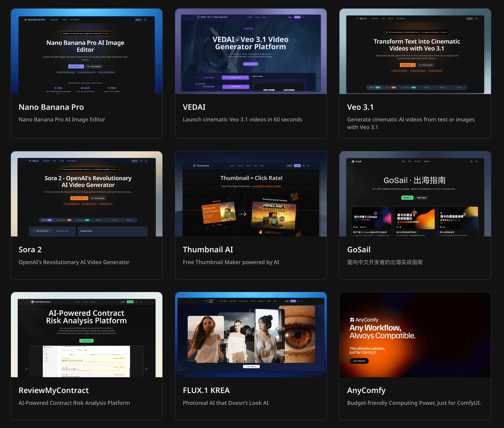Click the GoSail card title
The height and width of the screenshot is (428, 504).
(x=359, y=249)
